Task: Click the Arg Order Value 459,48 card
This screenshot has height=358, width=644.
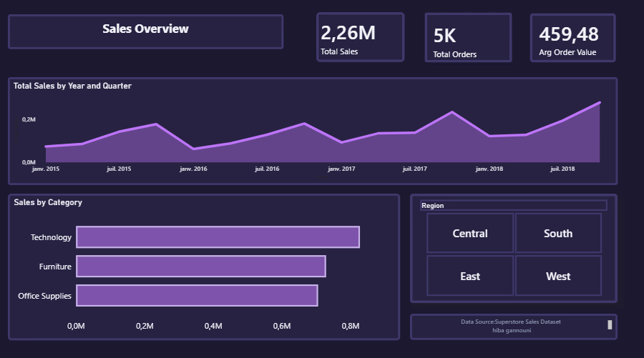Action: tap(573, 38)
